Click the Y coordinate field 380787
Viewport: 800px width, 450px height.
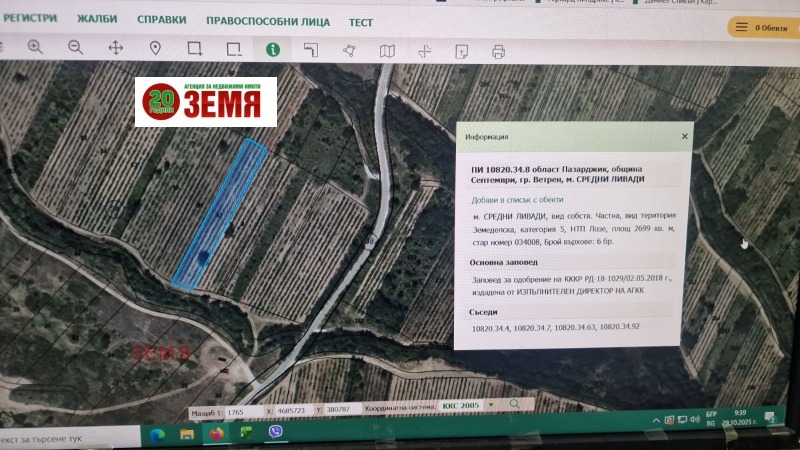pos(342,409)
